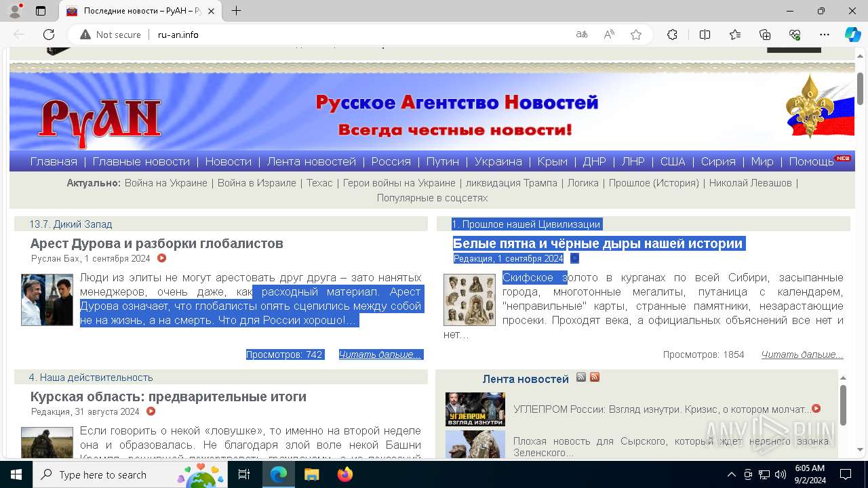Open Новости menu item

point(229,161)
